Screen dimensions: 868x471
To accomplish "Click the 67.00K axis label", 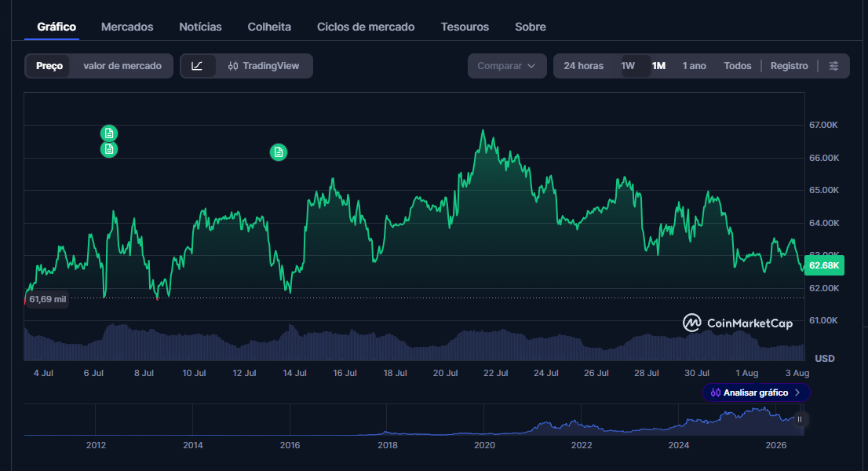I will point(824,125).
